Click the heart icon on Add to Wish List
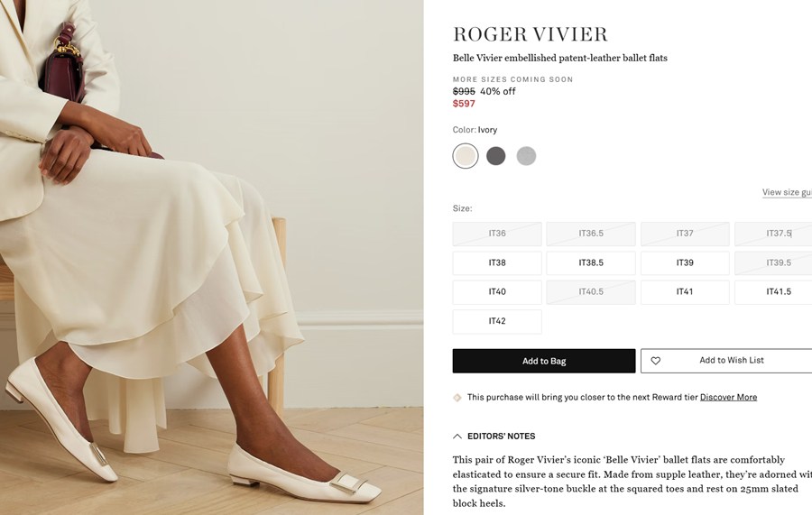Viewport: 812px width, 515px height. 655,361
